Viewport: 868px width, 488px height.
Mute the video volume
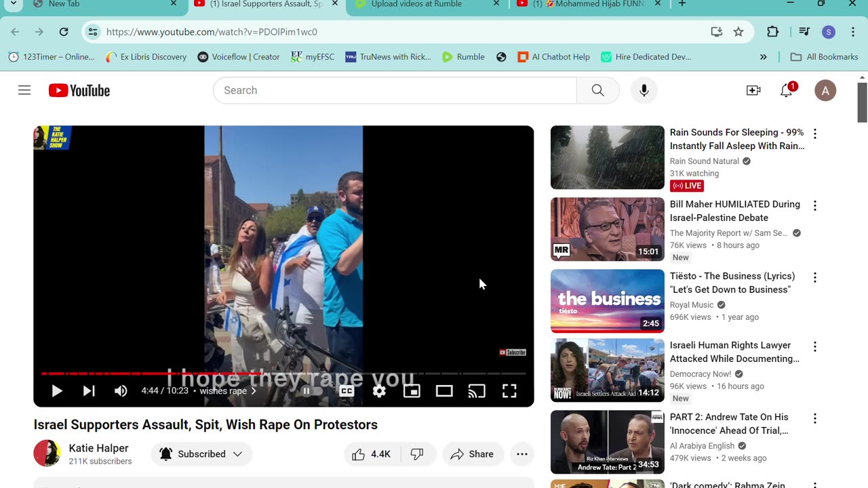click(x=121, y=391)
